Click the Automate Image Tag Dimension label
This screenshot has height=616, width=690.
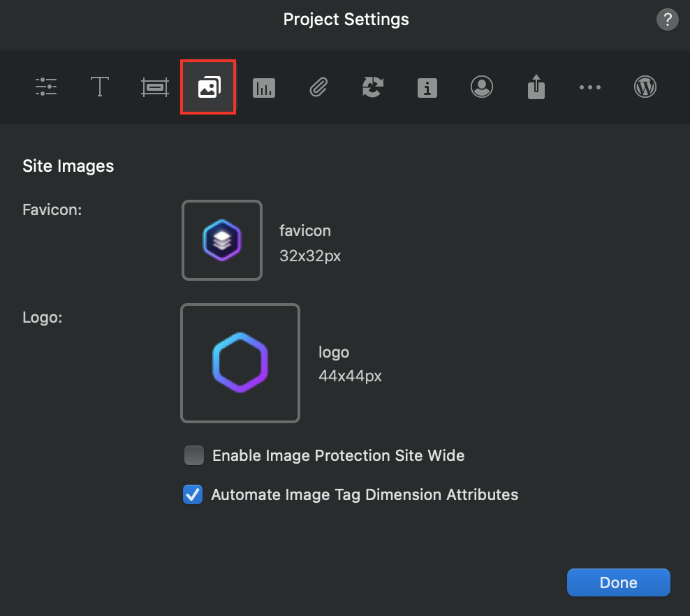[x=365, y=495]
